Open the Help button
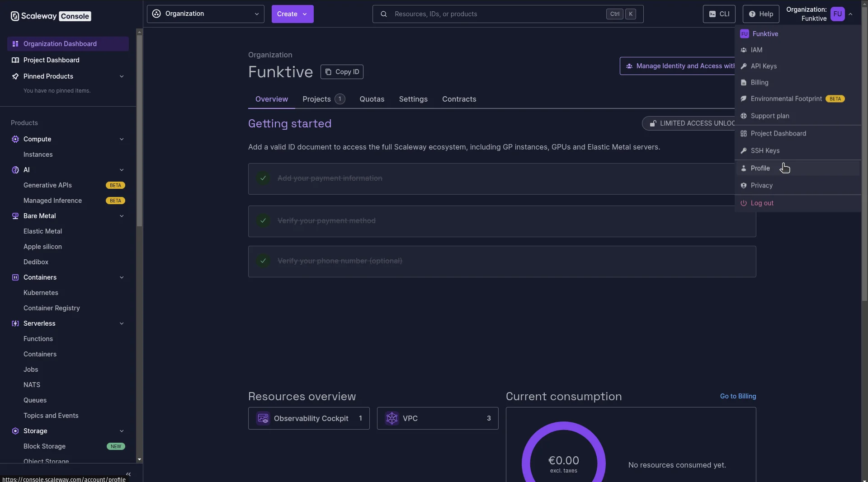Viewport: 868px width, 482px height. click(x=761, y=14)
